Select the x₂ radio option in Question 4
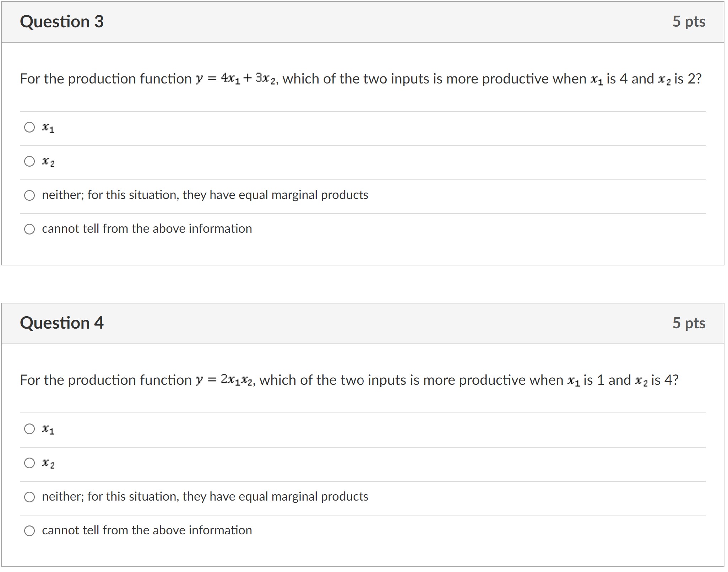The image size is (728, 572). 29,462
